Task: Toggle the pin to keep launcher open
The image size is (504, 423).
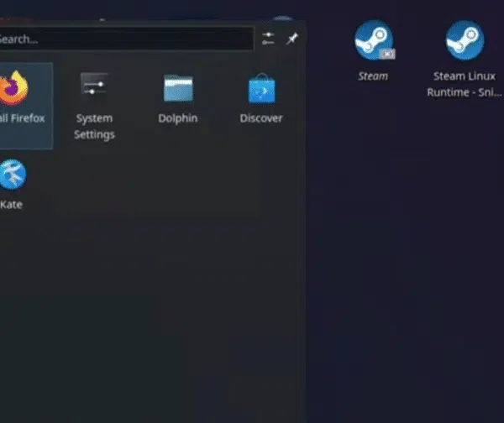Action: click(x=291, y=39)
